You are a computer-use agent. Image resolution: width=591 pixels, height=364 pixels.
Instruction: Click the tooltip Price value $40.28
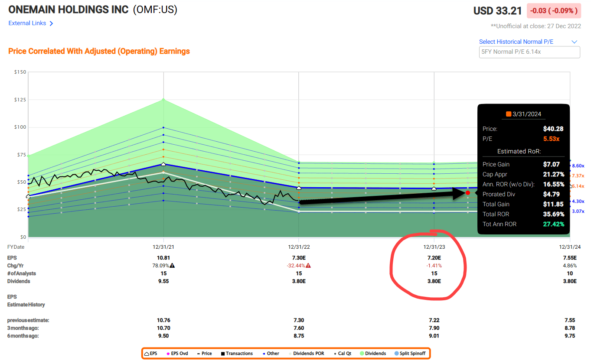[553, 129]
